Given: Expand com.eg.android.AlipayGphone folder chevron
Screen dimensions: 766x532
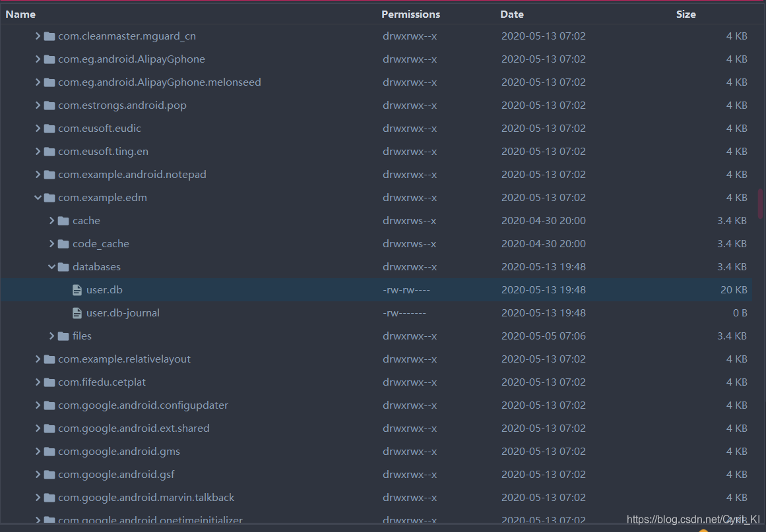Looking at the screenshot, I should point(38,59).
